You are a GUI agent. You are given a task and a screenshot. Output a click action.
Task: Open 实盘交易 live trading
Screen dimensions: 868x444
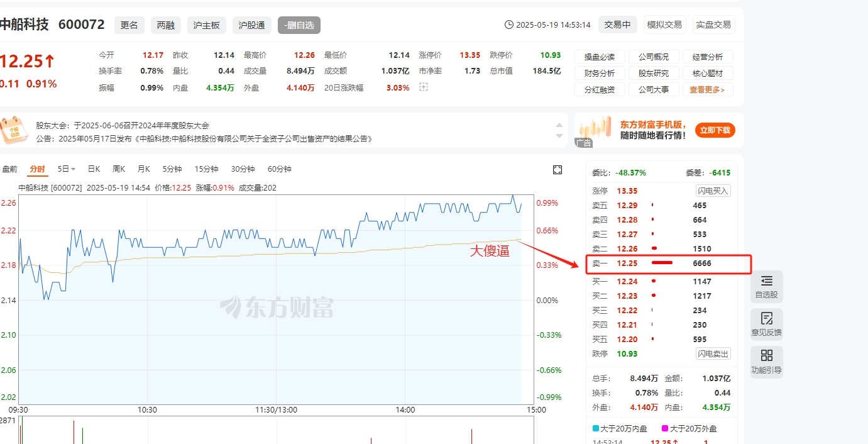[714, 25]
